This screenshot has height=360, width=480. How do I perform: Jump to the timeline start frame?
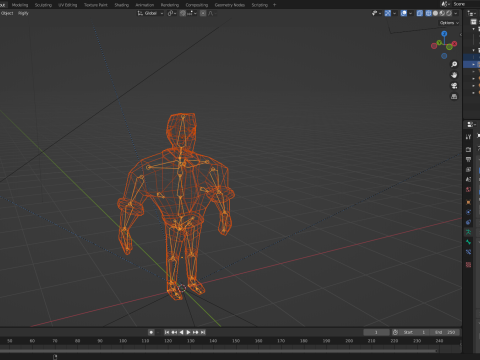tap(167, 332)
